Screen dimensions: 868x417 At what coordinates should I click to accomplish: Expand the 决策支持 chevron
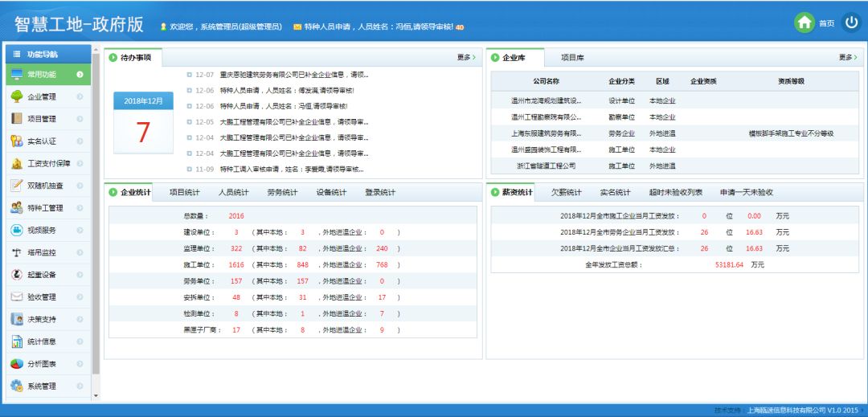80,319
